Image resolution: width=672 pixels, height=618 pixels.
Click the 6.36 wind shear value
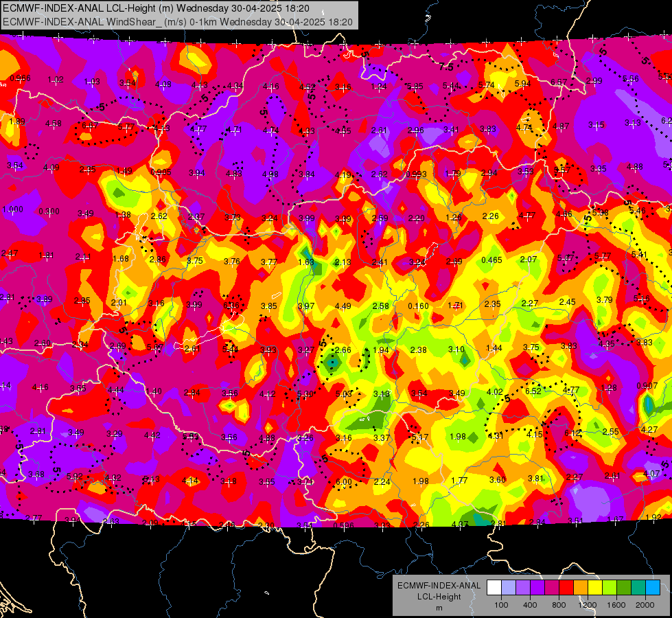click(231, 306)
